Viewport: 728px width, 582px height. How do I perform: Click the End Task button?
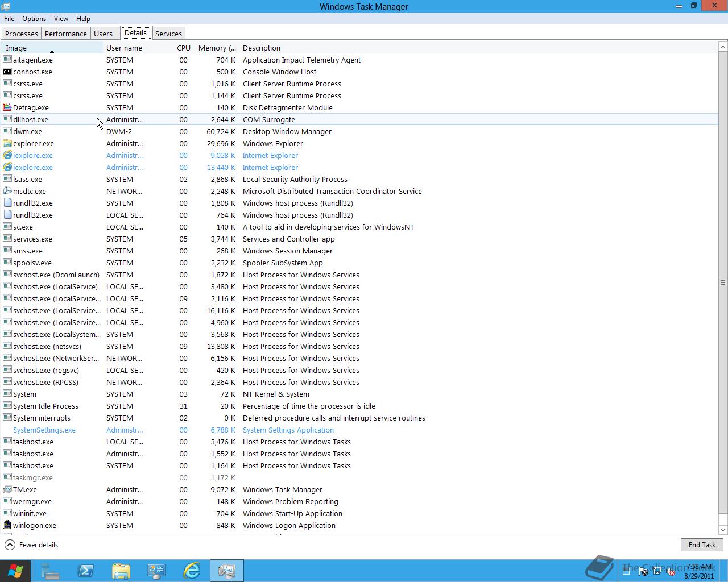(702, 544)
